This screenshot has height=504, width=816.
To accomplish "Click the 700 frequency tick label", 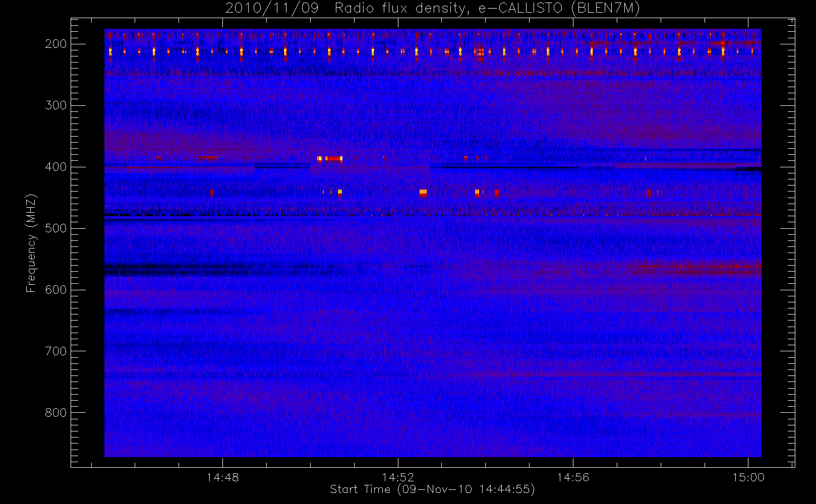I will [56, 351].
